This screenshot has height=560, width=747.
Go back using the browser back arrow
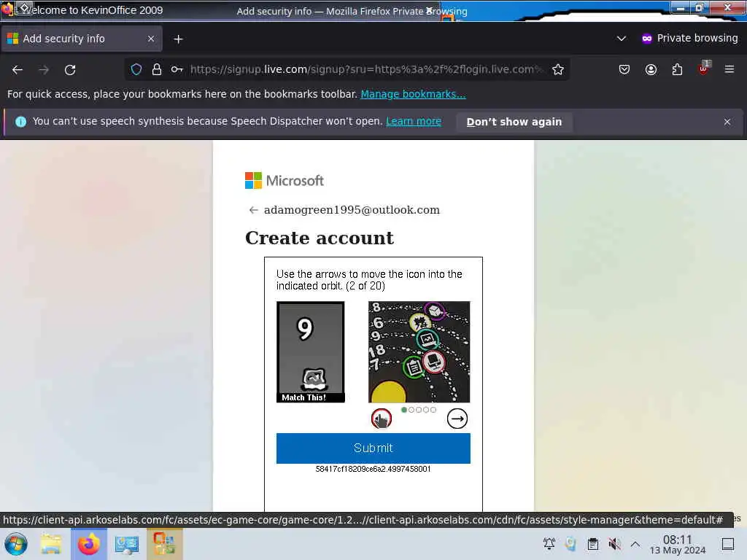click(18, 69)
